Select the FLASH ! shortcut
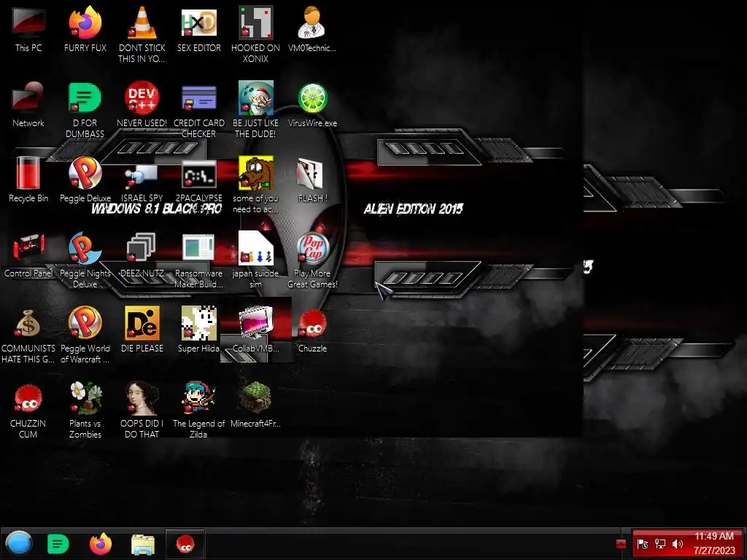Screen dimensions: 747x560 (312, 180)
